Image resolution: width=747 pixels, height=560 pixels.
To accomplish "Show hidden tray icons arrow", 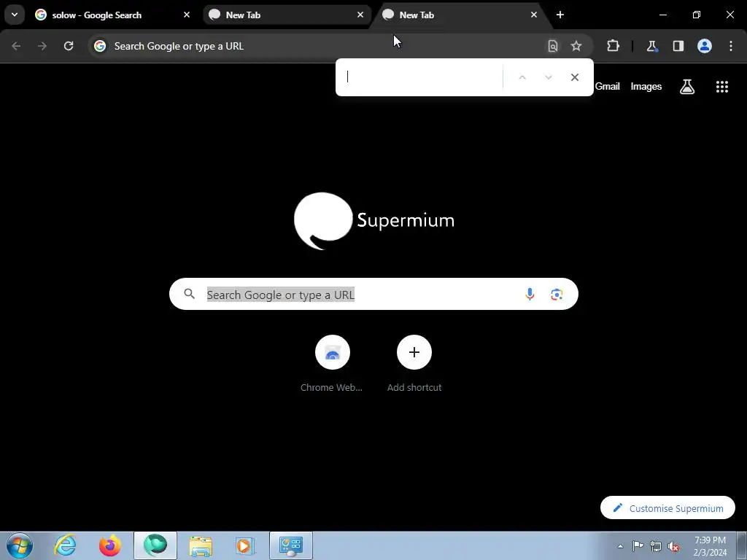I will pos(620,546).
